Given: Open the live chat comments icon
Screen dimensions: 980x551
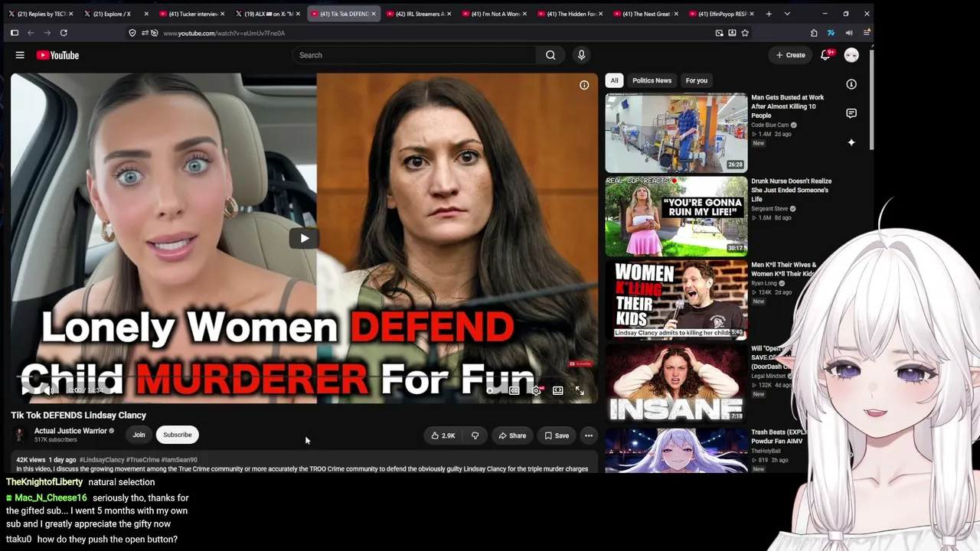Looking at the screenshot, I should click(x=851, y=113).
